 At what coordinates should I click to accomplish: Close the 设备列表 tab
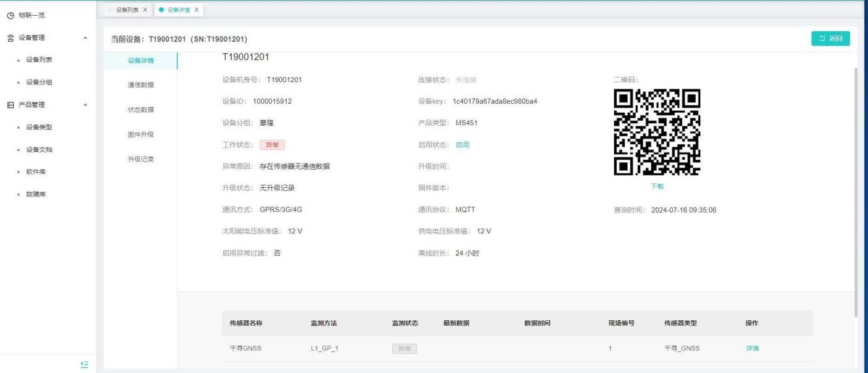144,9
